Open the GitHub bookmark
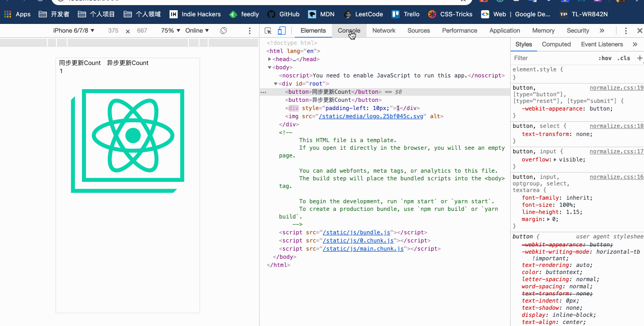 (x=284, y=14)
